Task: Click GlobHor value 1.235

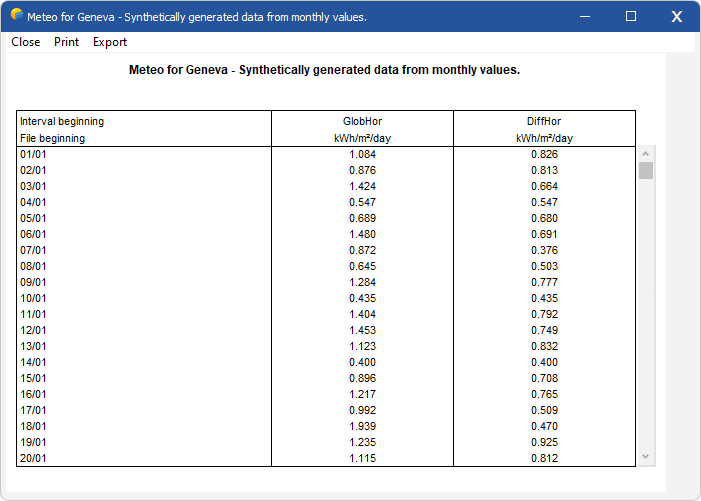Action: point(362,442)
